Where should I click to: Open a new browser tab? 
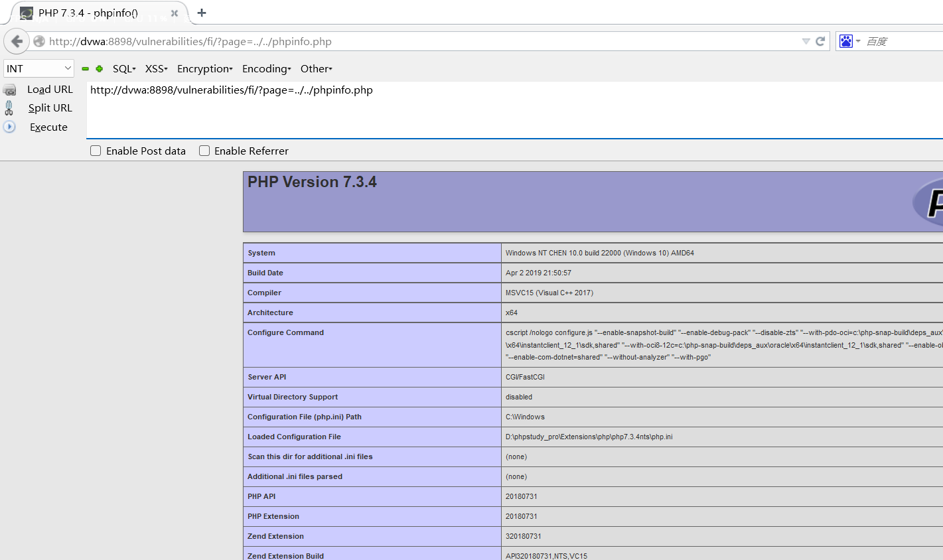[x=202, y=13]
